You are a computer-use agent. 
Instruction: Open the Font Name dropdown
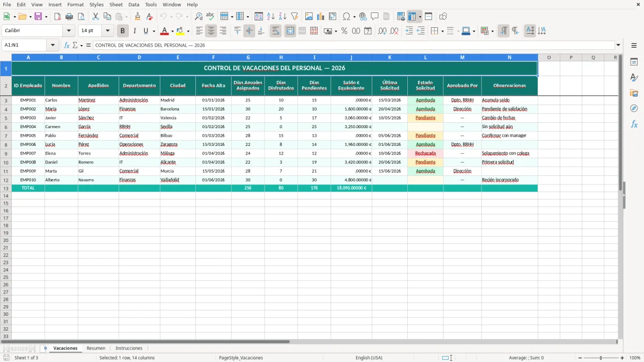[x=69, y=31]
